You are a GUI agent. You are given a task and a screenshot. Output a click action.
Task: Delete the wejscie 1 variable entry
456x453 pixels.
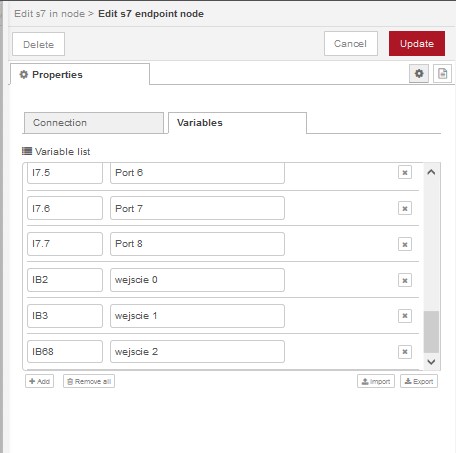(405, 316)
